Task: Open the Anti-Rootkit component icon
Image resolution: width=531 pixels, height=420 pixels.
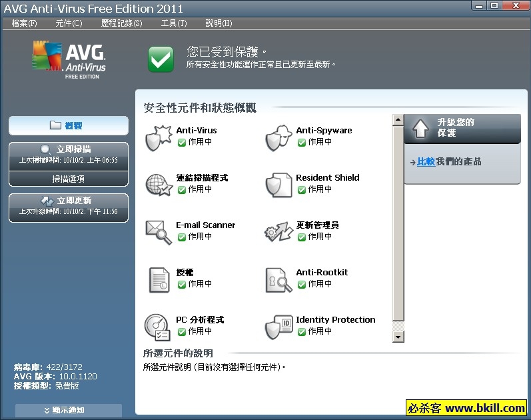Action: pyautogui.click(x=278, y=279)
